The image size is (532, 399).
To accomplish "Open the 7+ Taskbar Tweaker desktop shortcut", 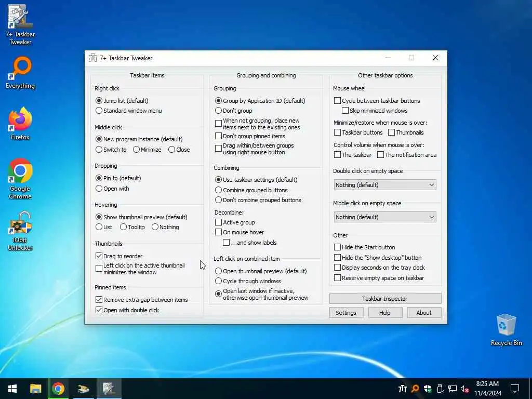I will click(x=20, y=24).
